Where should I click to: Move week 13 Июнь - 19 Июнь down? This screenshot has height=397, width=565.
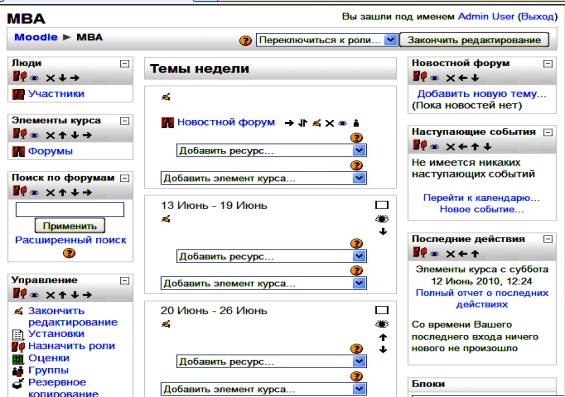[x=383, y=231]
